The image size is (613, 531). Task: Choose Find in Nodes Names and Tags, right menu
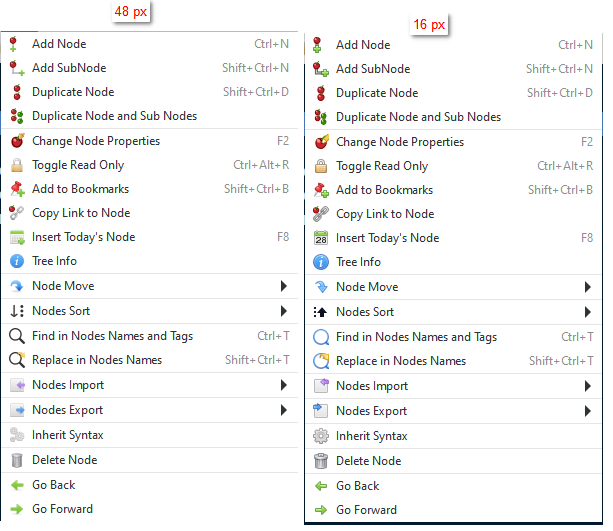pyautogui.click(x=417, y=337)
